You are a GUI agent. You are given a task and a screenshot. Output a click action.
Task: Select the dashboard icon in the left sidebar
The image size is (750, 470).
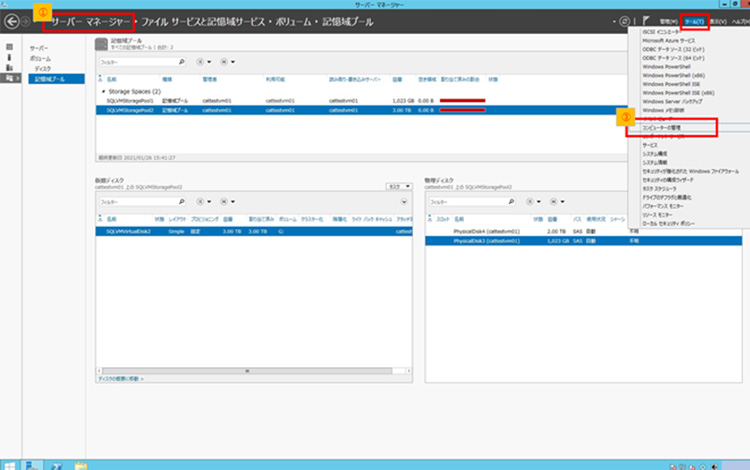click(x=10, y=47)
